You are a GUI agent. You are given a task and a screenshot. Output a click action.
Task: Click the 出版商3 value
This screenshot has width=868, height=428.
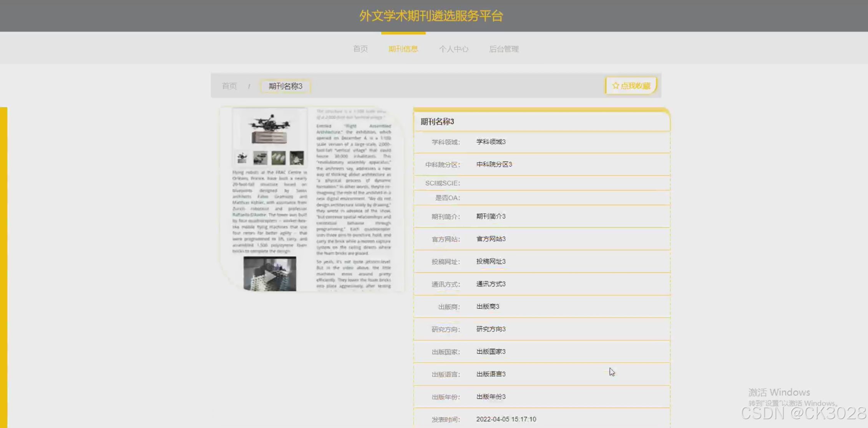coord(488,306)
